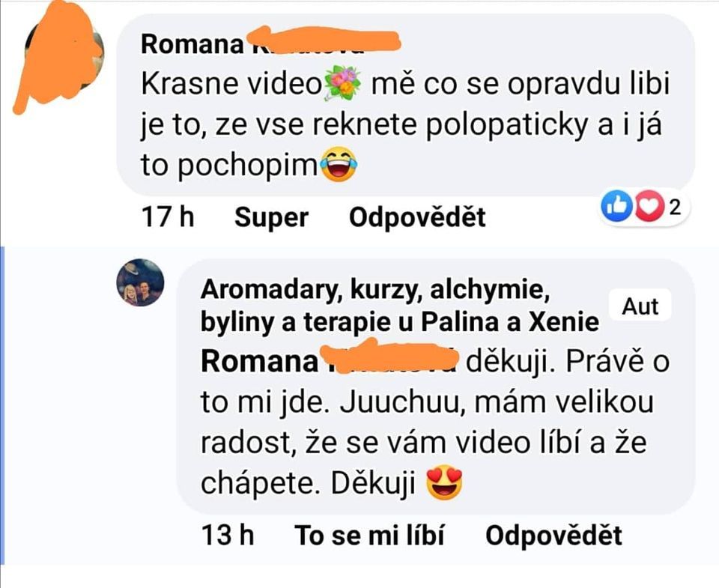Click the 17 h timestamp
719x588 pixels.
click(168, 217)
